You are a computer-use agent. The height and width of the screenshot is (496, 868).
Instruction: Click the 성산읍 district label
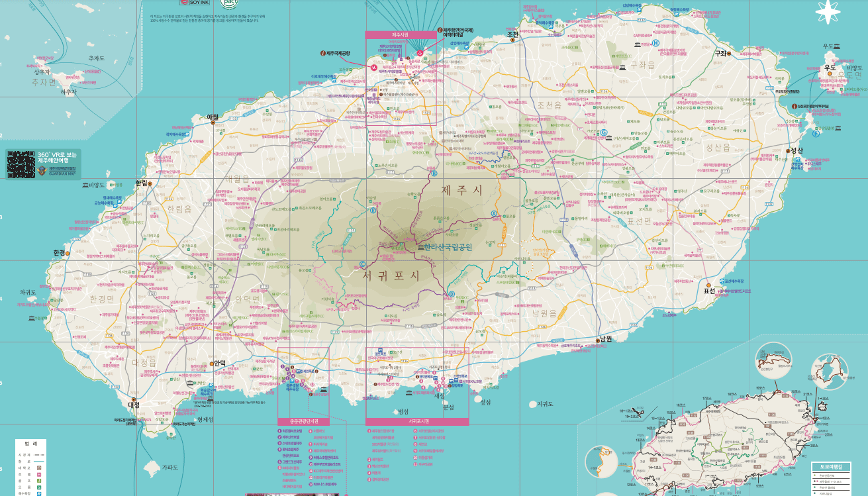[x=717, y=147]
